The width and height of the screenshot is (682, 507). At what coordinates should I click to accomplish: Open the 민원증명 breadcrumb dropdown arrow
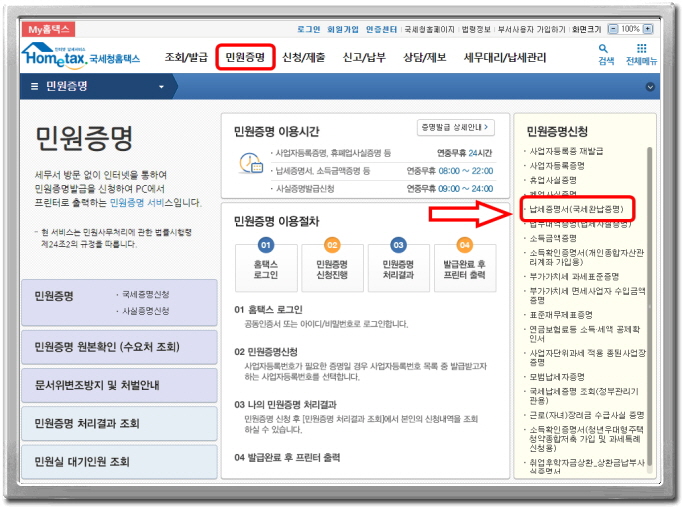coord(161,87)
